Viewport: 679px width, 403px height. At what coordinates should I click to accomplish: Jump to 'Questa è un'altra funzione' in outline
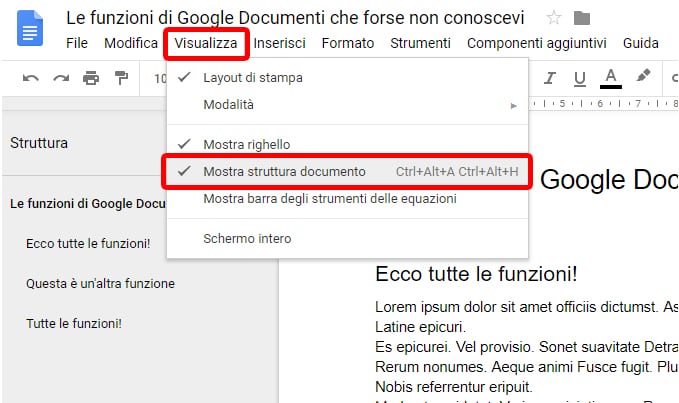click(x=100, y=283)
